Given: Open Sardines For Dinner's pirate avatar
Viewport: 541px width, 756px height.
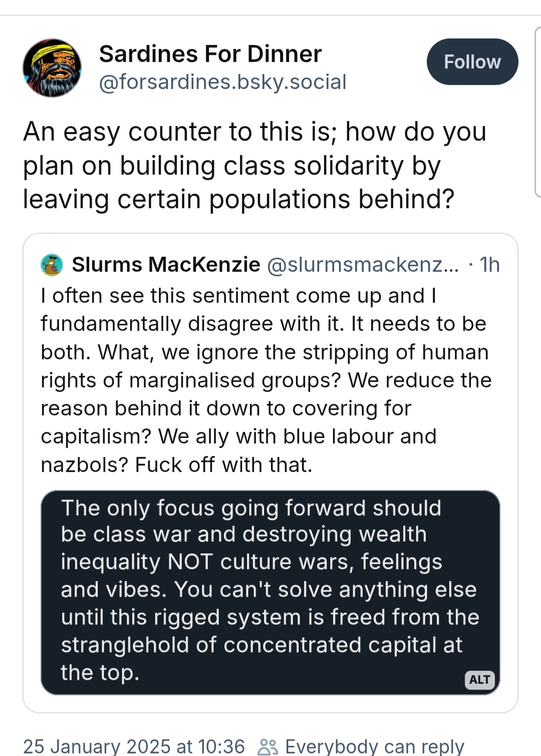Looking at the screenshot, I should 52,68.
